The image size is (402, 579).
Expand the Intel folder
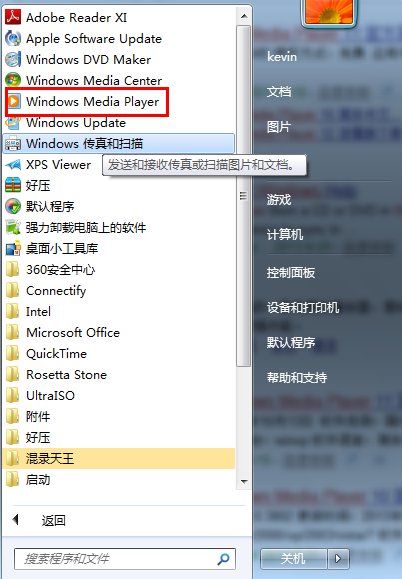click(x=118, y=312)
